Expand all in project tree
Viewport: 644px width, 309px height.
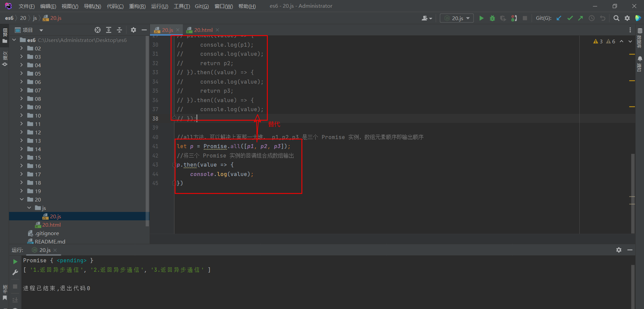tap(109, 30)
